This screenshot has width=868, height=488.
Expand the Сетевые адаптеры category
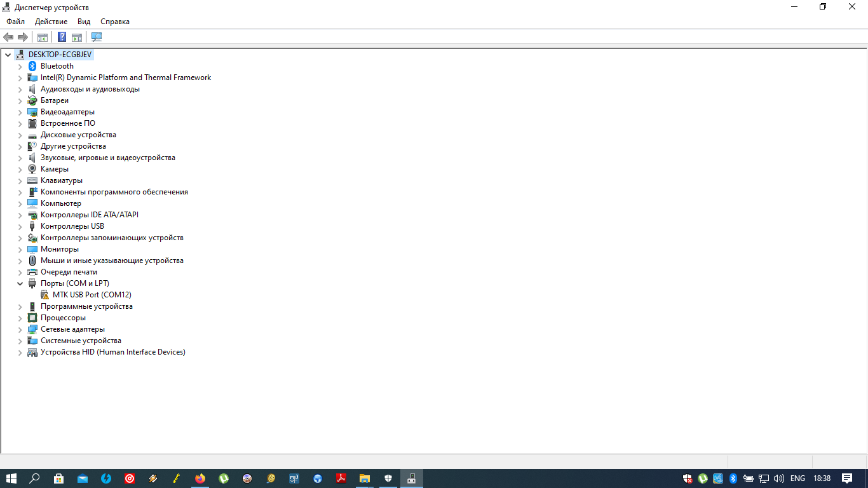[x=20, y=330]
